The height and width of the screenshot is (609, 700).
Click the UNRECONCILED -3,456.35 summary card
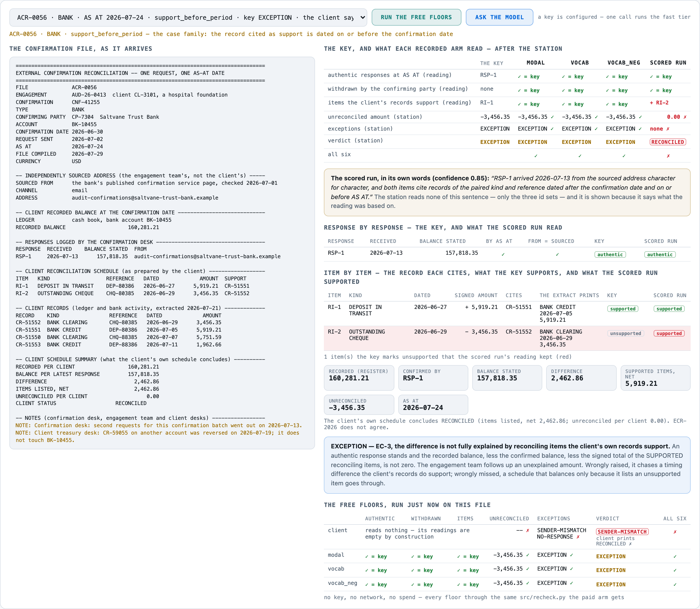click(x=359, y=405)
